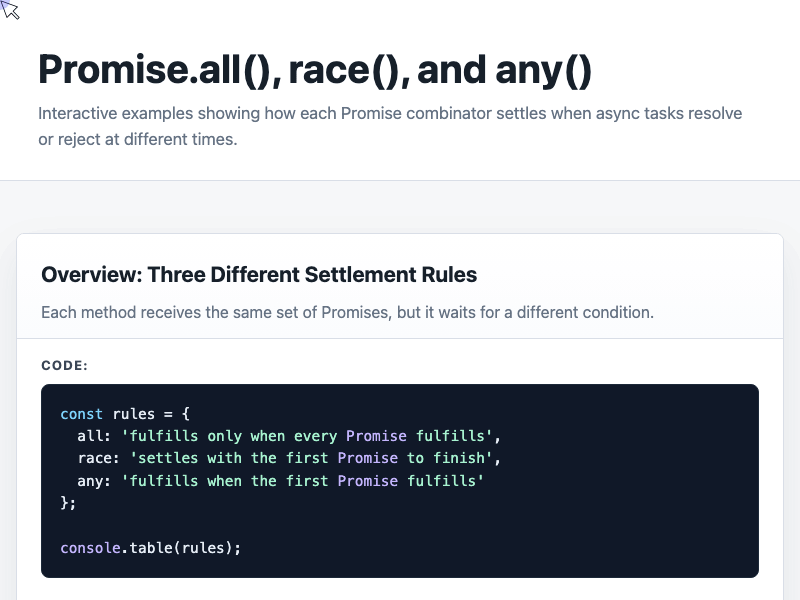Viewport: 800px width, 600px height.
Task: Click the all: key in rules object
Action: point(94,436)
